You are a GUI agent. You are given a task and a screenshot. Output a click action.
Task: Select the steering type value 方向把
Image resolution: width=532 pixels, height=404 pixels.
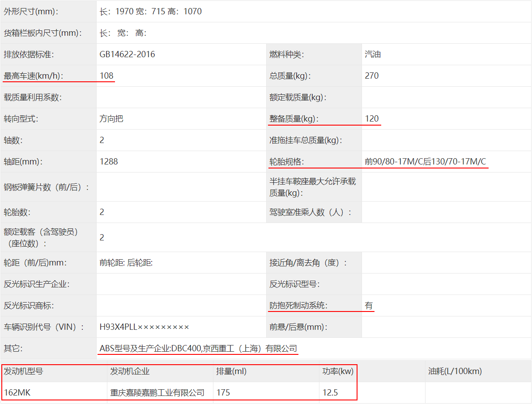point(111,118)
